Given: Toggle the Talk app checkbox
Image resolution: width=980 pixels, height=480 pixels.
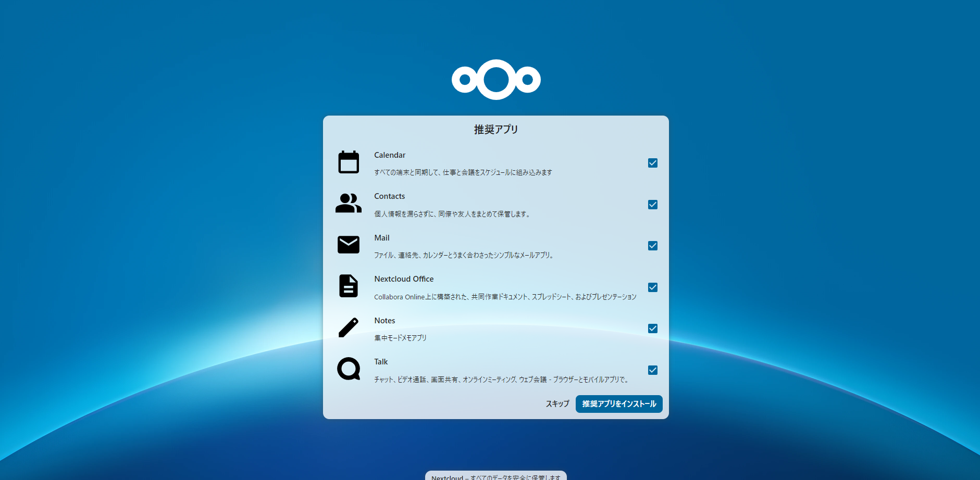Looking at the screenshot, I should click(652, 370).
